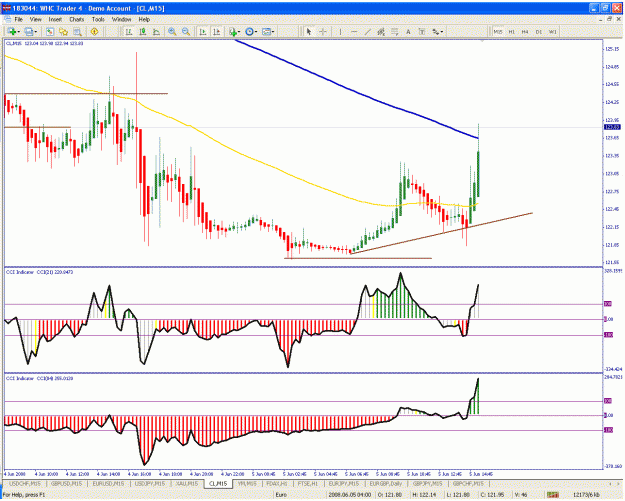Select the equidistant channel tool
Image resolution: width=625 pixels, height=501 pixels.
pyautogui.click(x=381, y=31)
